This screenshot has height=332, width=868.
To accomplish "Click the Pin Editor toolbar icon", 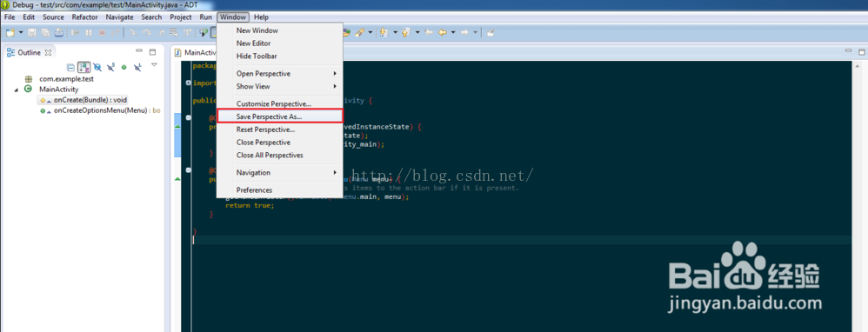I will point(491,33).
